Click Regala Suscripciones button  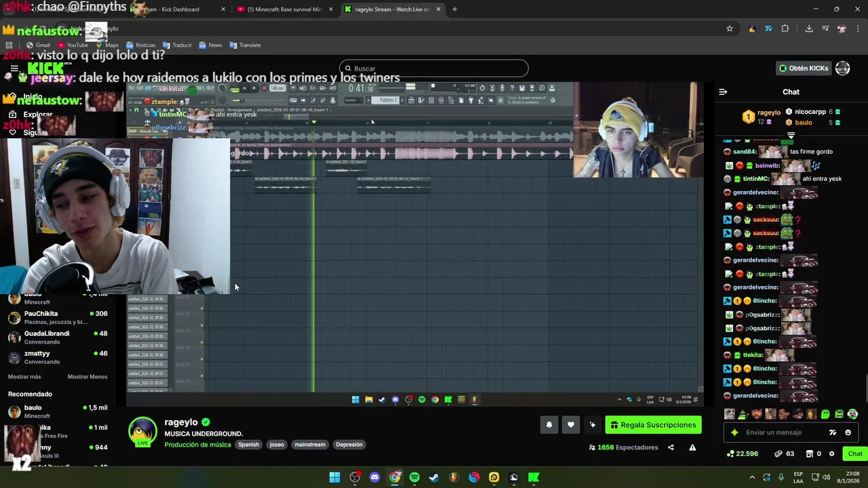pos(653,425)
